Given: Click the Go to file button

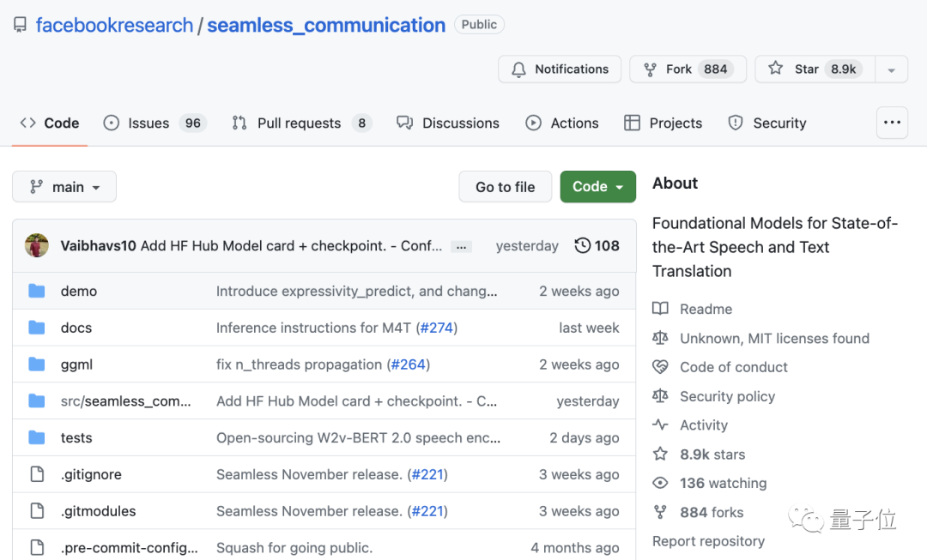Looking at the screenshot, I should click(505, 187).
